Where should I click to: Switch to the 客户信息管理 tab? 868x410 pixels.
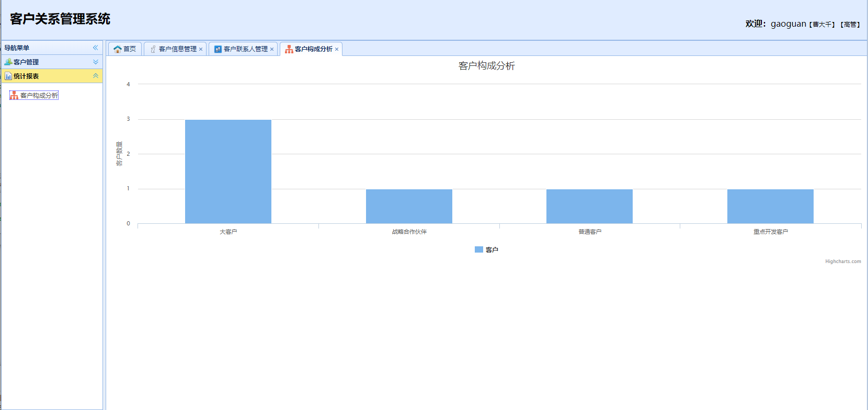click(175, 49)
